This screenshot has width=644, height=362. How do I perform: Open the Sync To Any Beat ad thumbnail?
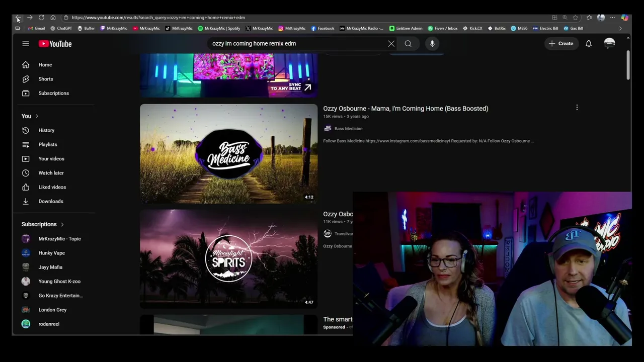pos(229,75)
